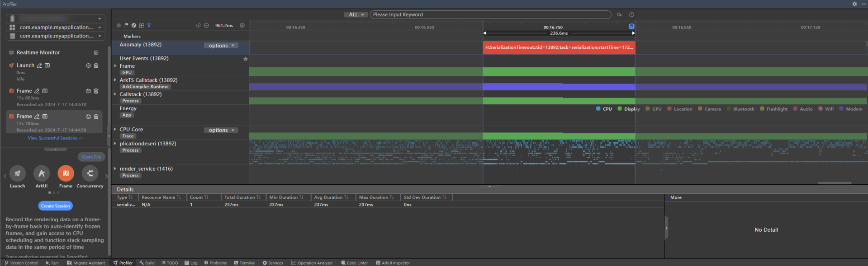Screen dimensions: 868x266
Task: Open the Terminal tab
Action: point(245,263)
